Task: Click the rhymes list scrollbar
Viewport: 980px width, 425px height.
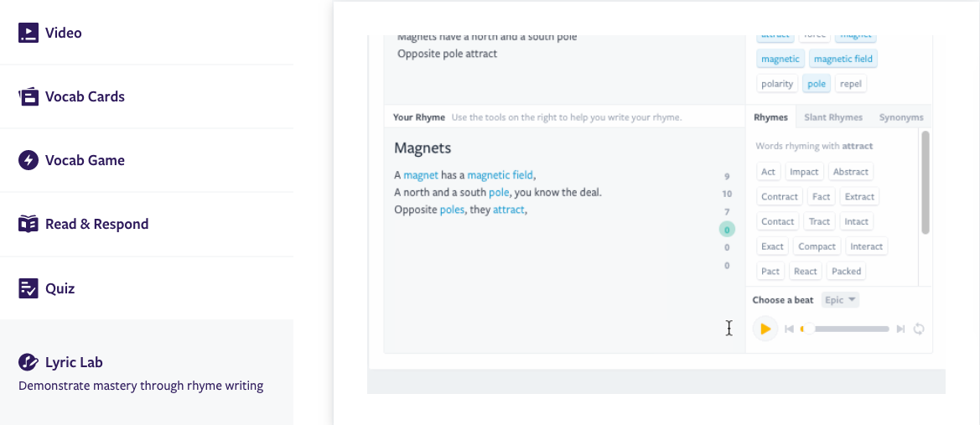Action: tap(926, 181)
